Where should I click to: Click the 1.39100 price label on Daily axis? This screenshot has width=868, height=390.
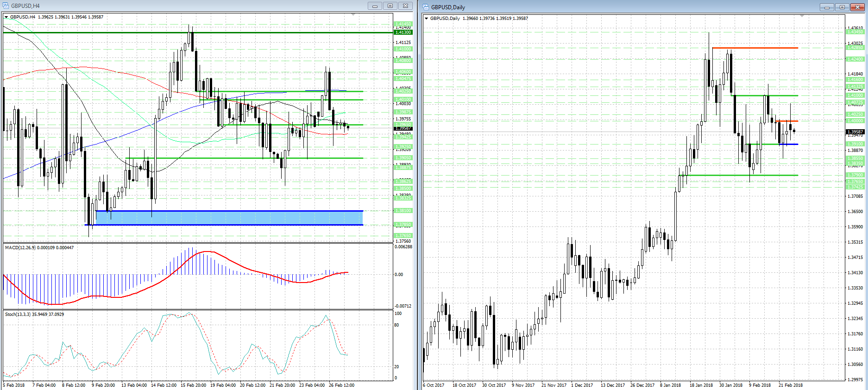[x=855, y=144]
